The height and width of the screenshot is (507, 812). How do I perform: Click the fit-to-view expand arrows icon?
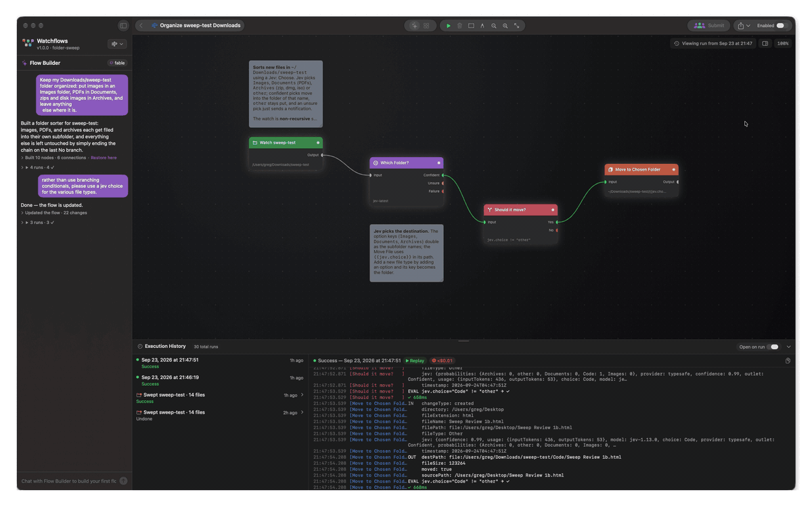click(517, 26)
